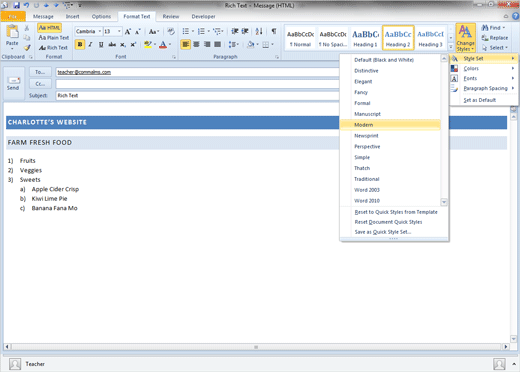The width and height of the screenshot is (520, 372).
Task: Click the Shading paint bucket icon
Action: coord(251,44)
